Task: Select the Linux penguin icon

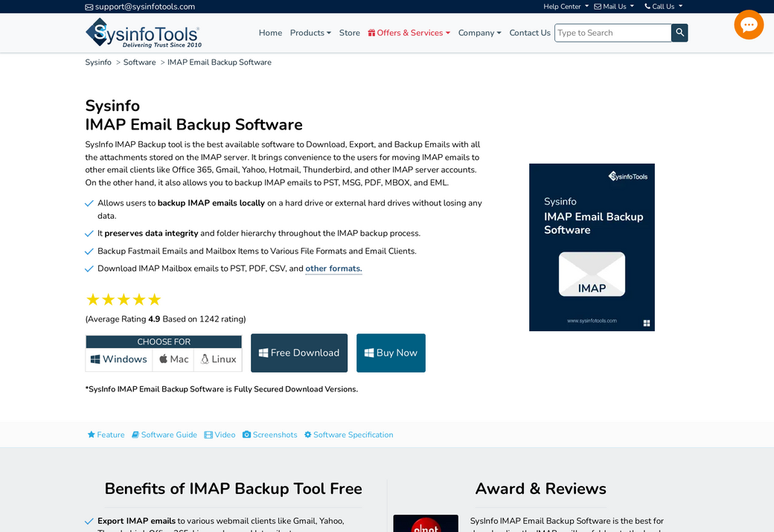Action: [205, 358]
